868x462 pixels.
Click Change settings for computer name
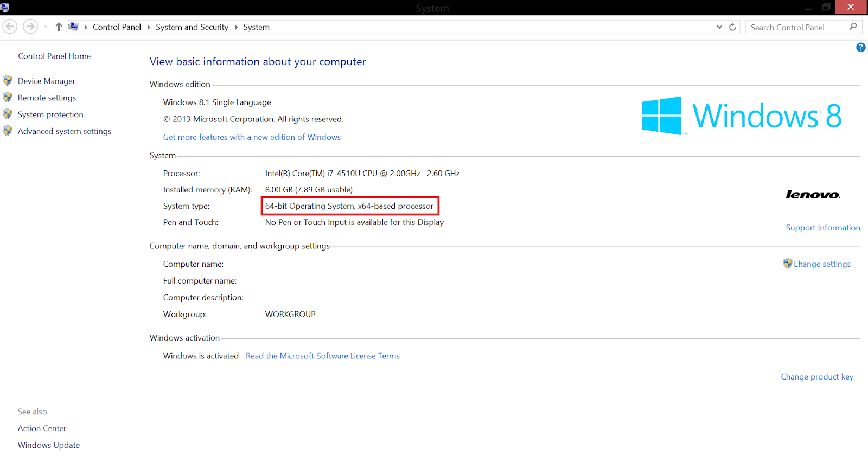pyautogui.click(x=822, y=264)
